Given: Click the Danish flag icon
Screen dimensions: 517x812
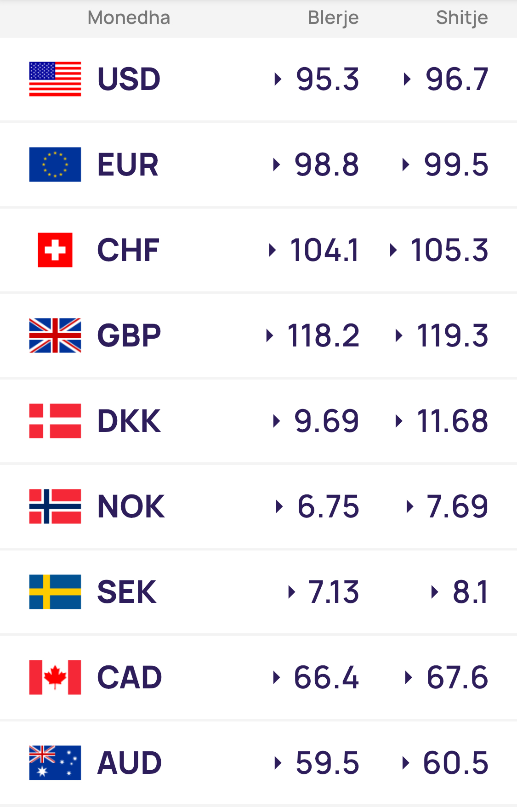Looking at the screenshot, I should point(55,421).
